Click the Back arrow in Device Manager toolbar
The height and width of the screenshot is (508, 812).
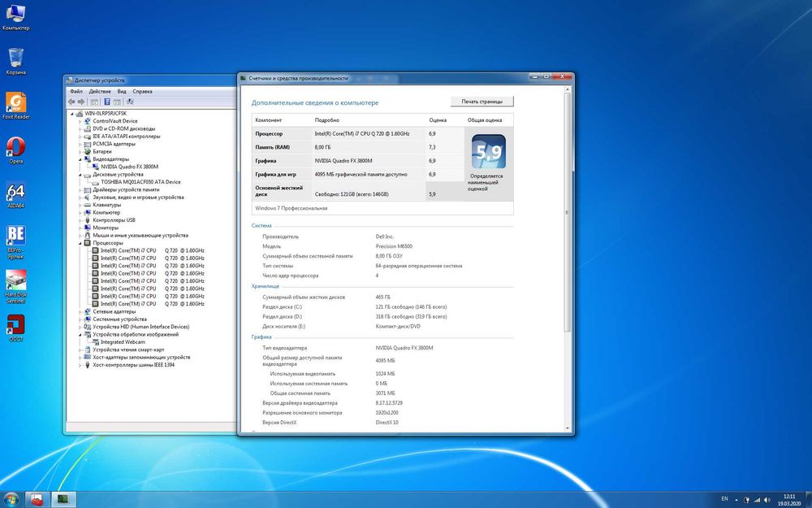point(71,102)
